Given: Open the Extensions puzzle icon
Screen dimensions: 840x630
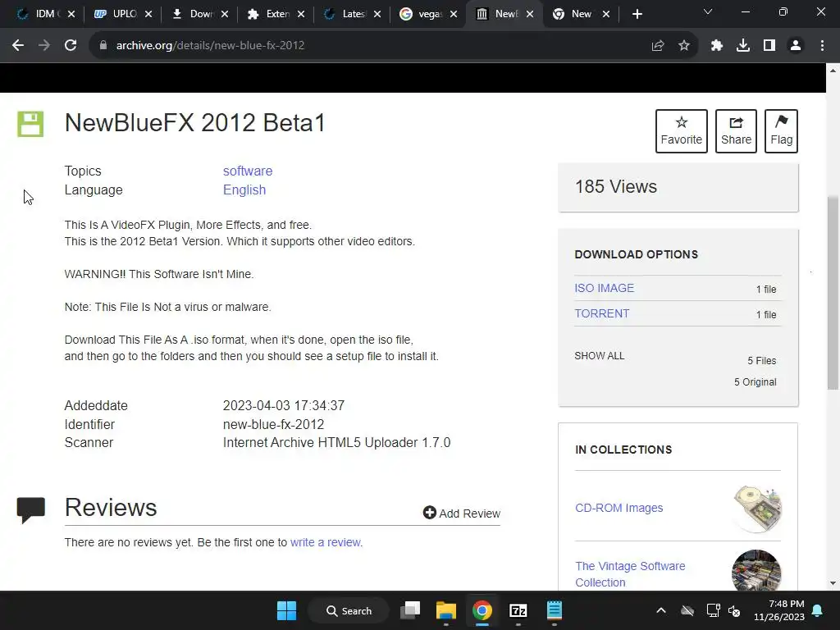Looking at the screenshot, I should tap(717, 46).
